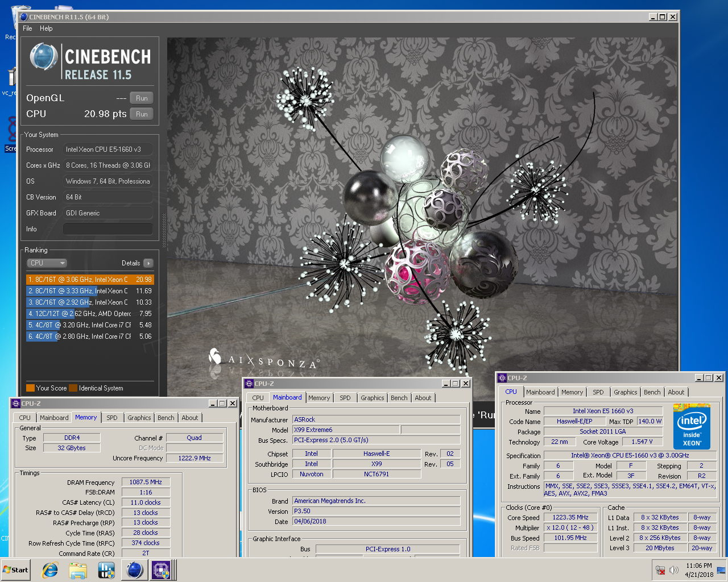Click the DRAM Frequency value 1087.5 MHz

pyautogui.click(x=146, y=482)
